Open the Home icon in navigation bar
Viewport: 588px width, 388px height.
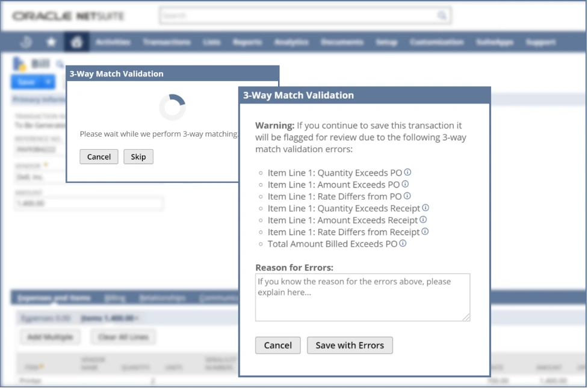coord(76,42)
